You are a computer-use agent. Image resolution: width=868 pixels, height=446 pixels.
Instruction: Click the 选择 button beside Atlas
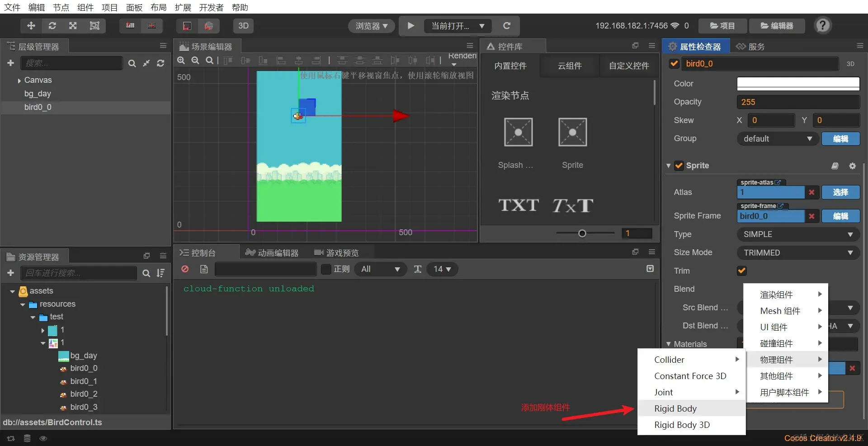click(840, 192)
